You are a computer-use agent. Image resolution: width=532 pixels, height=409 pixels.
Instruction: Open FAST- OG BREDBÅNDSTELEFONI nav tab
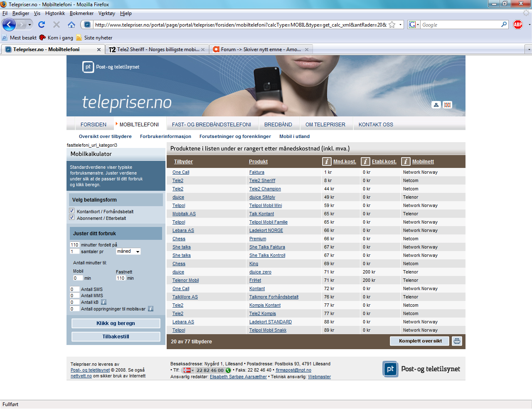212,124
